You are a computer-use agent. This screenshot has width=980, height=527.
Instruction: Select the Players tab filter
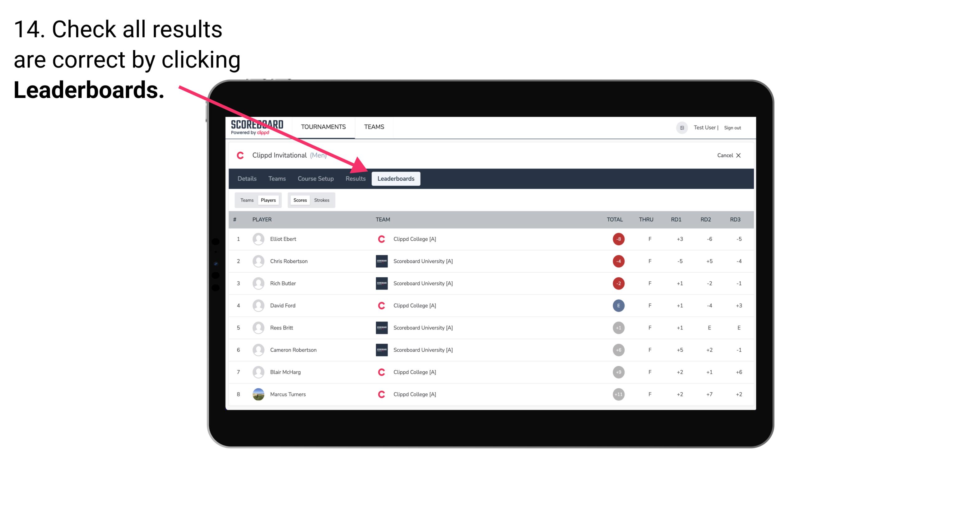268,200
